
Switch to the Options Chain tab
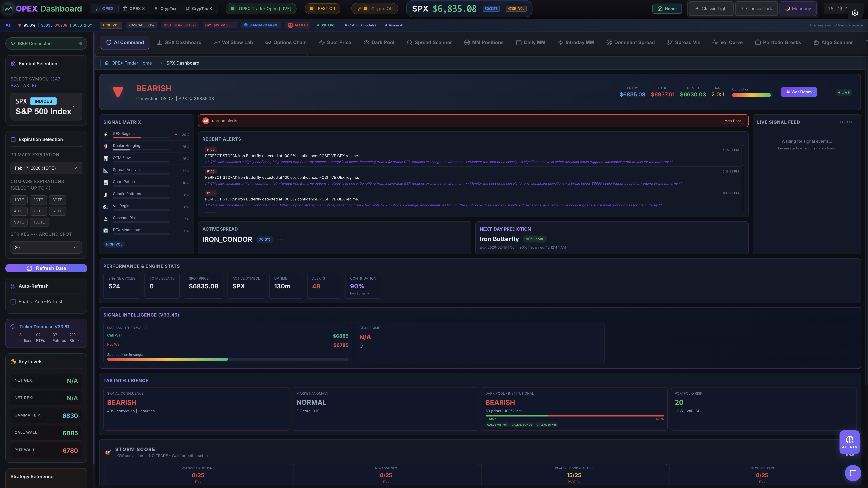point(286,42)
